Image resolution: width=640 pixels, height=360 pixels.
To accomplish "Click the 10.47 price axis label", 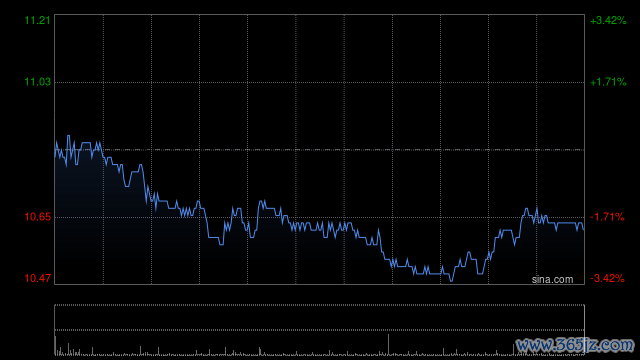I will (38, 278).
